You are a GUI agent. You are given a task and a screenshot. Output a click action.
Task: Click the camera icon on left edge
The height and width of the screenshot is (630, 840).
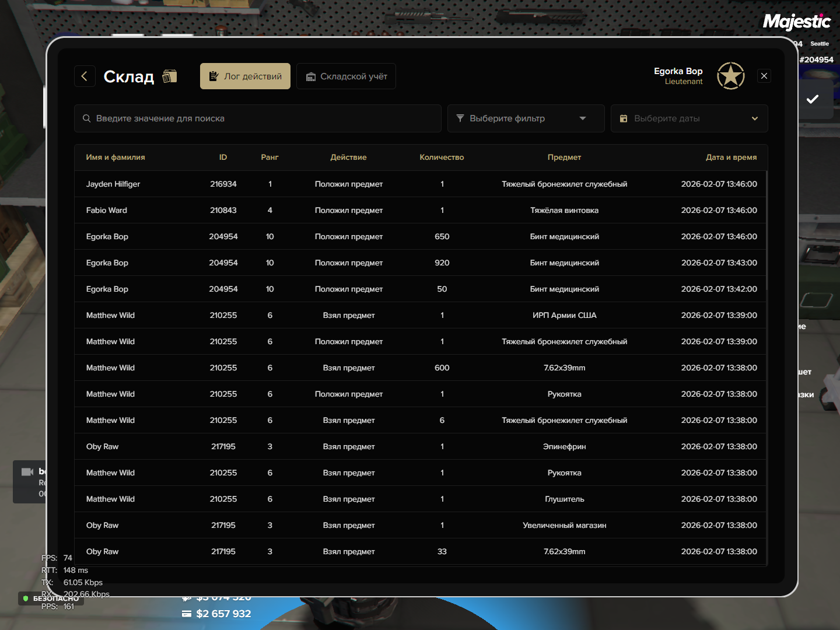tap(27, 472)
